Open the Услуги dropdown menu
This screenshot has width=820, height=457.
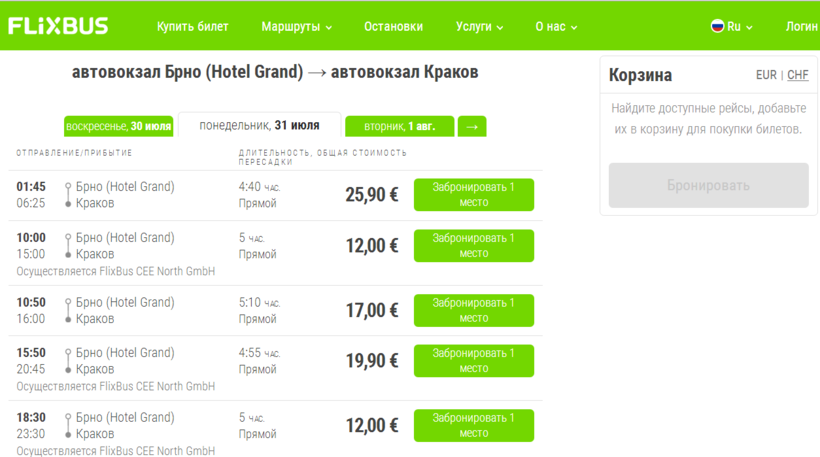[479, 27]
